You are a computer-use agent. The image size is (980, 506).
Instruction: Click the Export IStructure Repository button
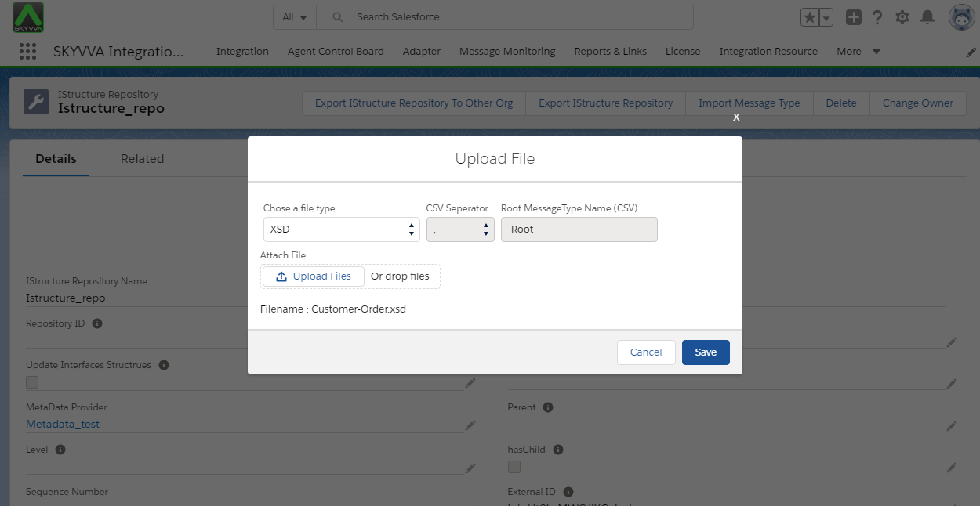[606, 103]
